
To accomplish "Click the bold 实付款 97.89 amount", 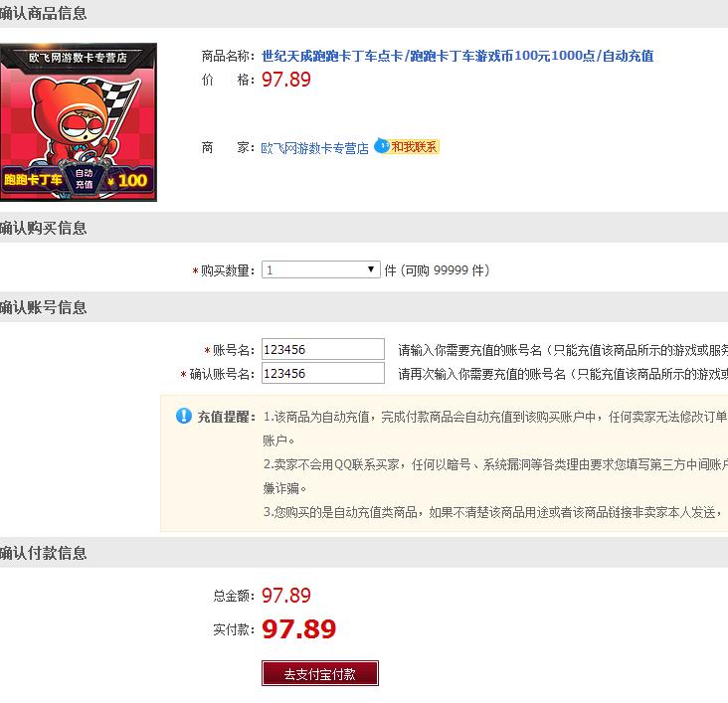I will pyautogui.click(x=299, y=629).
